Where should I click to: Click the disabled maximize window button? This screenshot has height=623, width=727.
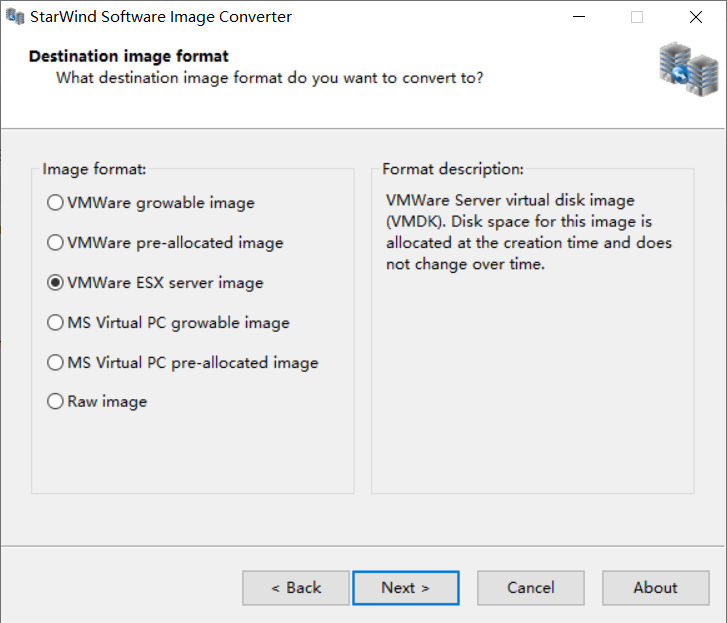637,17
